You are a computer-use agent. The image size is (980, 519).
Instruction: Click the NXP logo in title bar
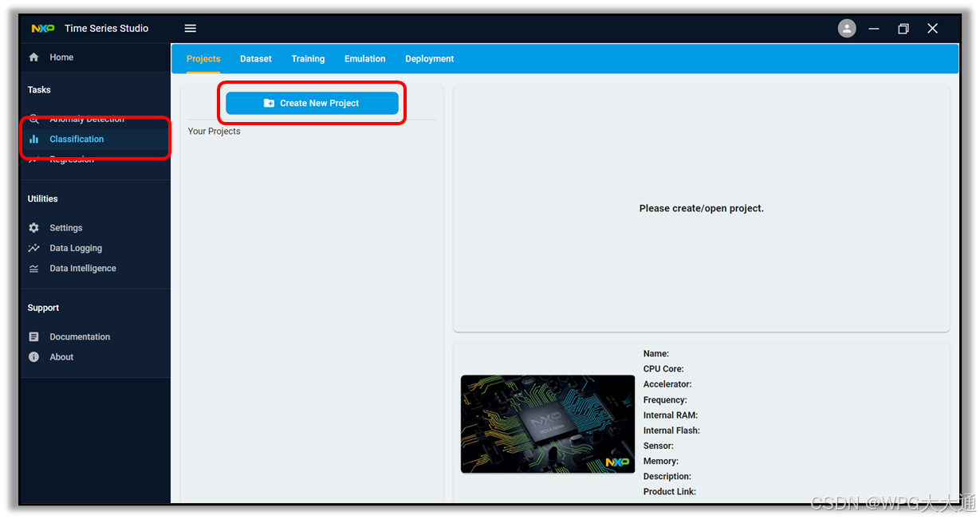pyautogui.click(x=42, y=28)
